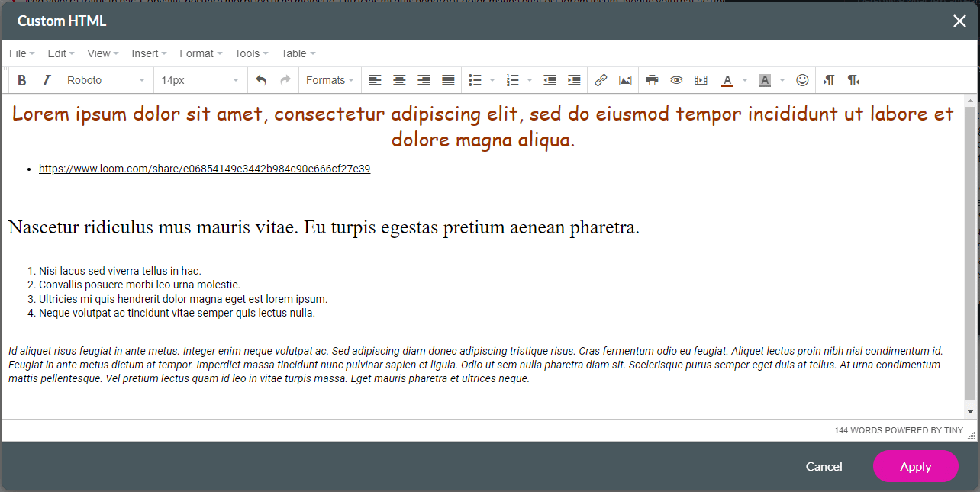Click the pink Apply button
Viewport: 980px width, 492px height.
tap(915, 466)
